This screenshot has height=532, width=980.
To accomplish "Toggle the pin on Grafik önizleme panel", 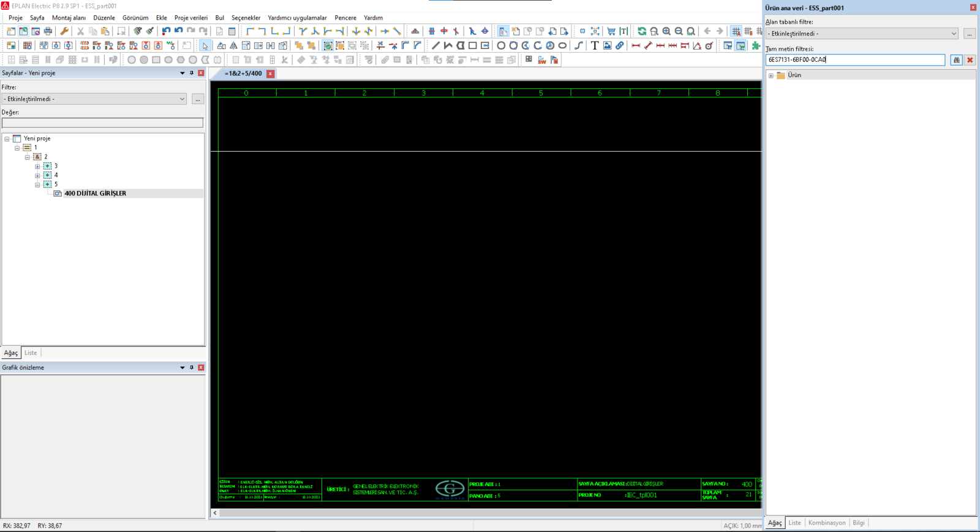I will (192, 367).
